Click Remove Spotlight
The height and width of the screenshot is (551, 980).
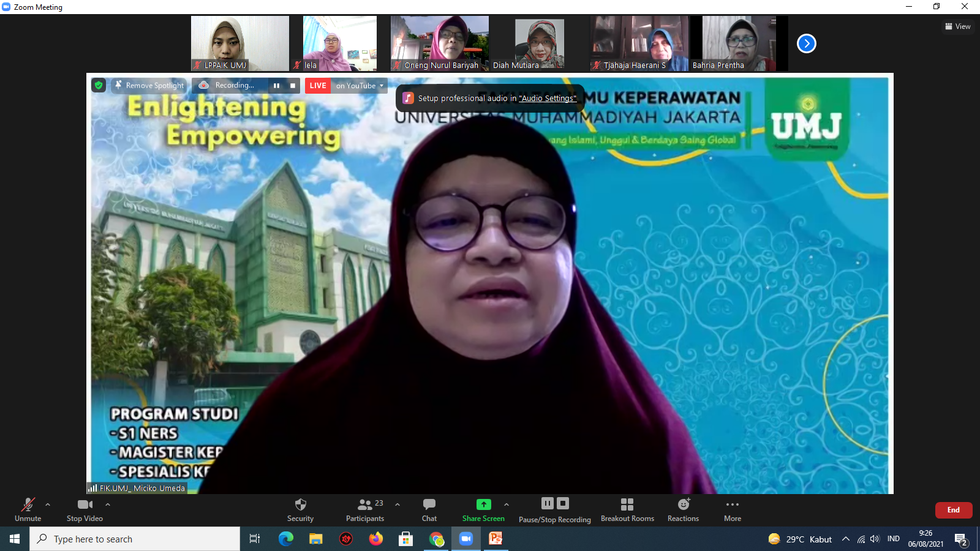(x=149, y=86)
